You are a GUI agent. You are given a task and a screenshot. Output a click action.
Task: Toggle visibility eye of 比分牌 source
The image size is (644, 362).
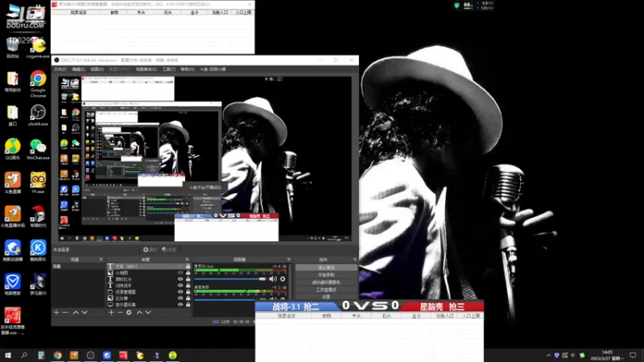point(180,298)
